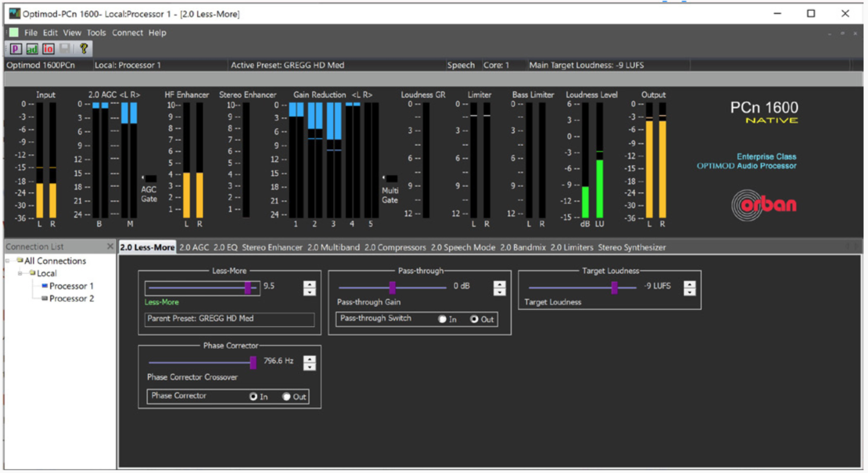Click the yellow question mark help icon

83,49
